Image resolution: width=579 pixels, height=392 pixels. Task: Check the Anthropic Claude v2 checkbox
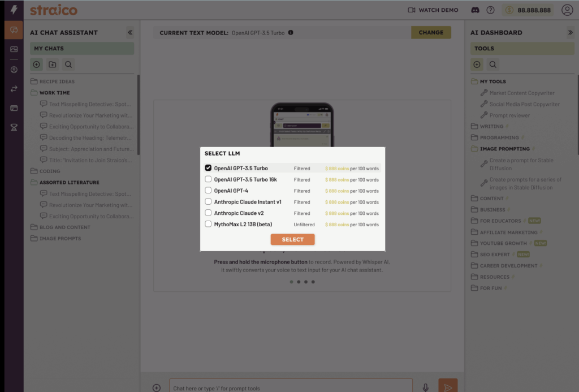(208, 213)
